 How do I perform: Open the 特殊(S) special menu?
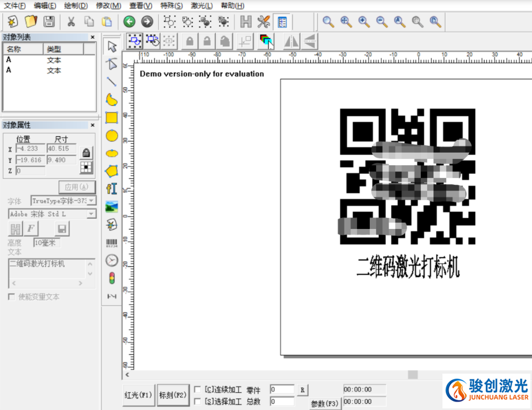pos(170,6)
